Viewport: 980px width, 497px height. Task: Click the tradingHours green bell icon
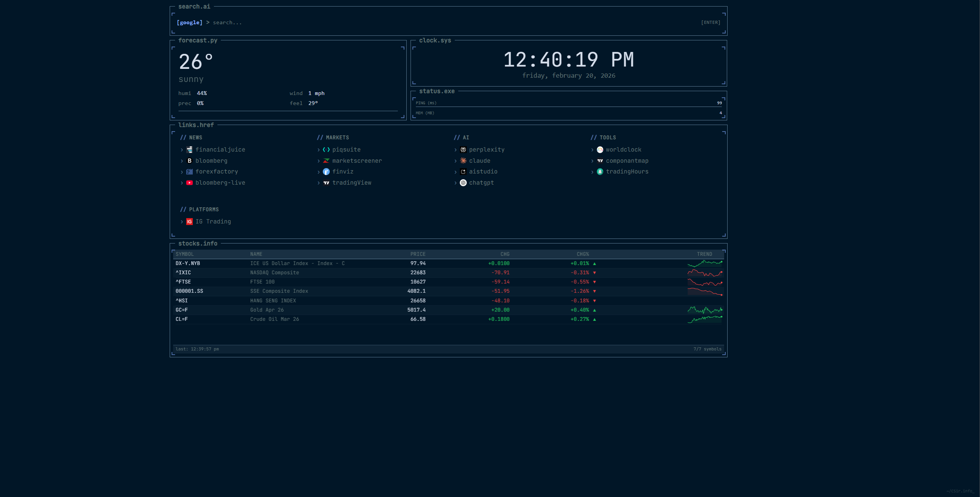click(600, 172)
